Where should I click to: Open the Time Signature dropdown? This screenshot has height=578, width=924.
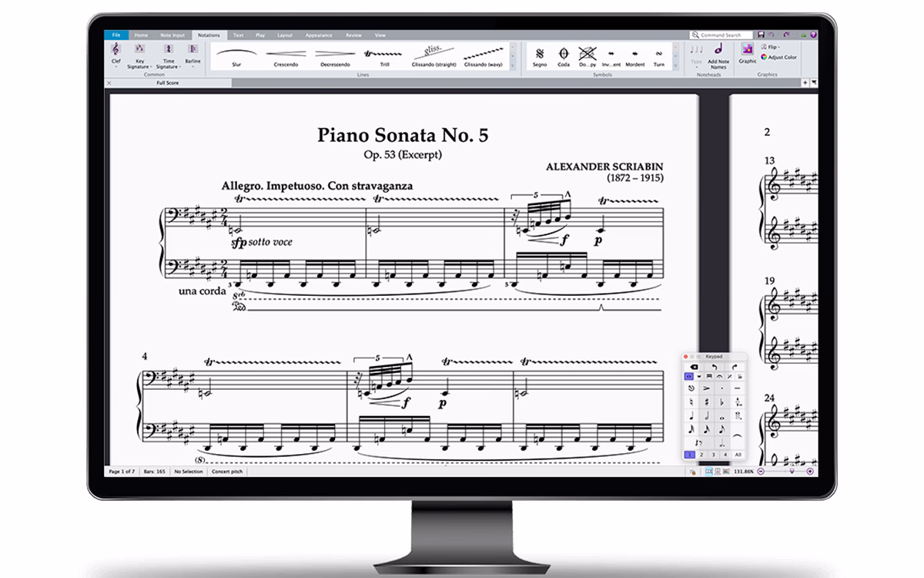point(169,55)
